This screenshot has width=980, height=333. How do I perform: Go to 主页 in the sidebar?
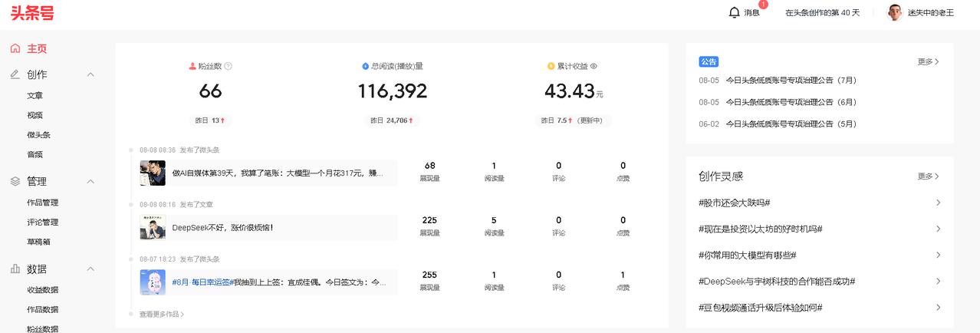point(37,48)
